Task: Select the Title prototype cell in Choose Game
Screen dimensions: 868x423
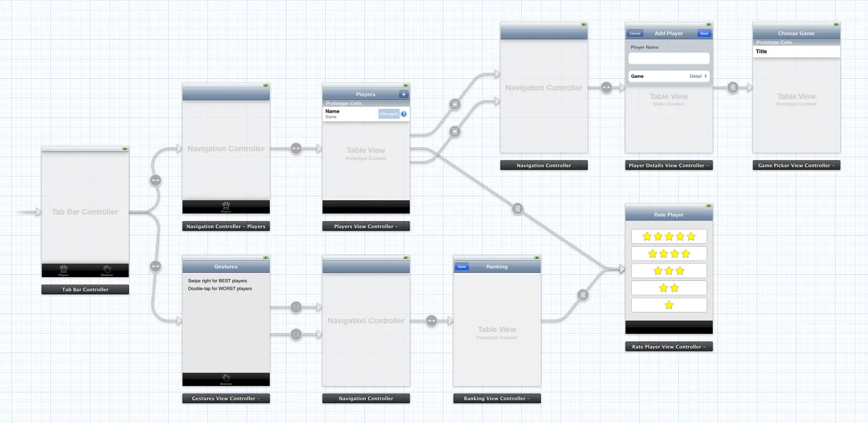Action: [x=796, y=52]
